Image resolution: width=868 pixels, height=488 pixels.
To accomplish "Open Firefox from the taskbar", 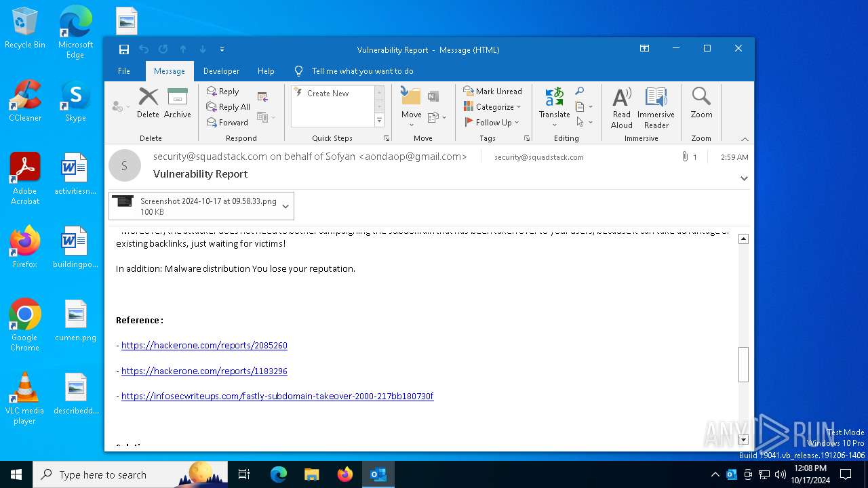I will click(344, 474).
